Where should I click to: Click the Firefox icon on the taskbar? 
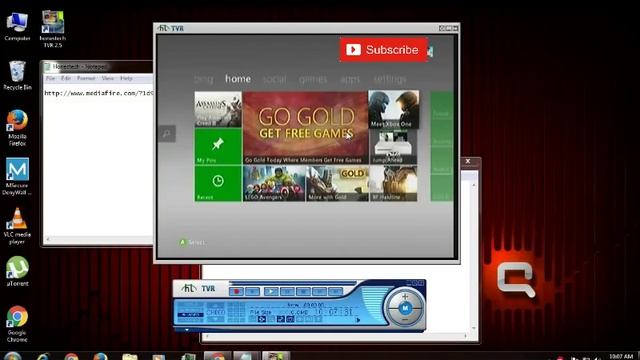point(100,357)
